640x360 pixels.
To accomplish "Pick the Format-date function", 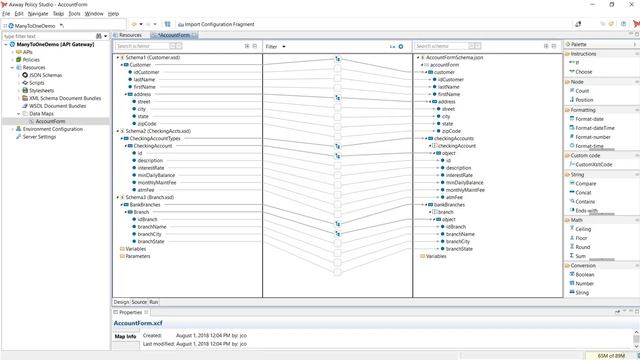I will pyautogui.click(x=589, y=119).
